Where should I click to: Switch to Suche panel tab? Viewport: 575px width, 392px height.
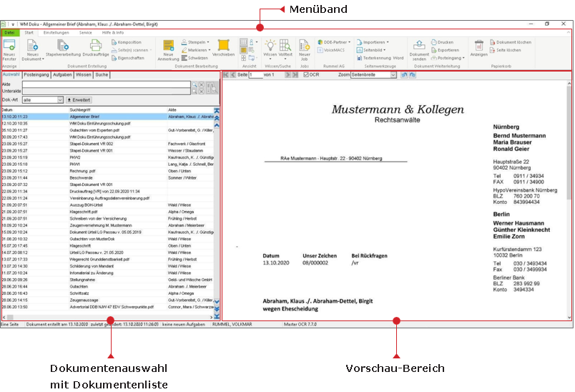pyautogui.click(x=102, y=75)
